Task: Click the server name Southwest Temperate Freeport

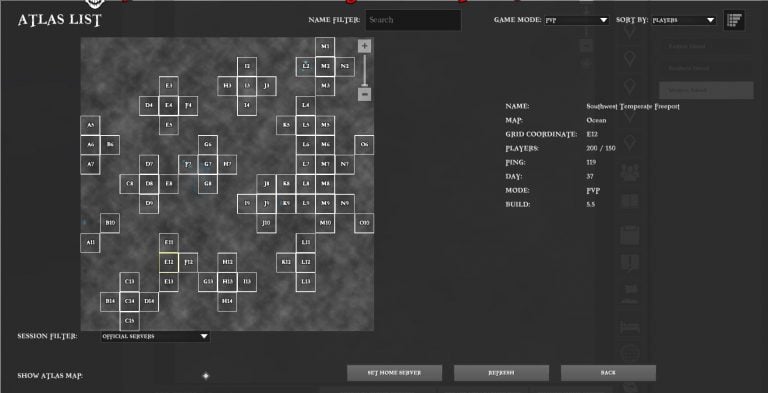Action: coord(633,106)
